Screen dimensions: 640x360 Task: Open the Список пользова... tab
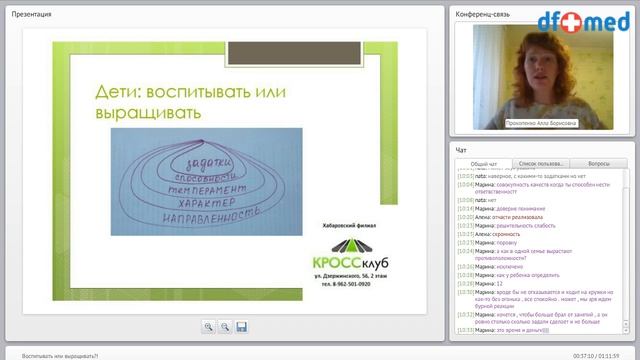[541, 163]
